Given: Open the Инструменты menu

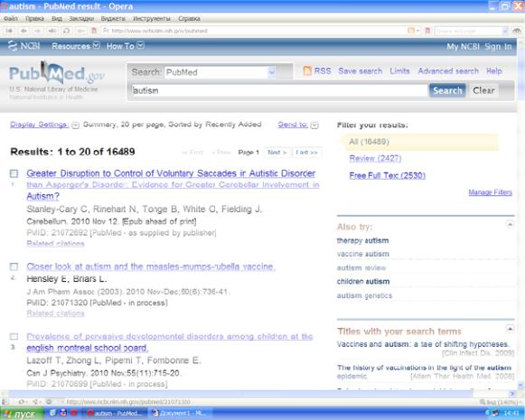Looking at the screenshot, I should click(x=152, y=18).
